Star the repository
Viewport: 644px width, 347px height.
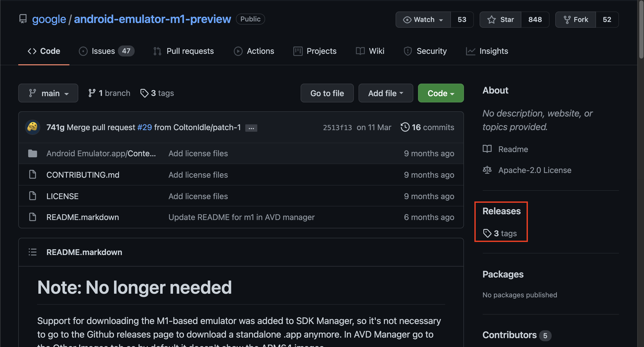click(x=500, y=20)
